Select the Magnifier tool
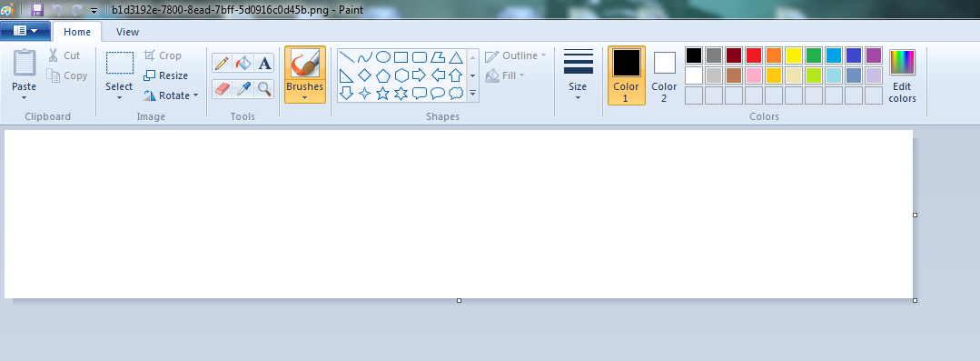Screen dimensions: 980x361 (264, 89)
